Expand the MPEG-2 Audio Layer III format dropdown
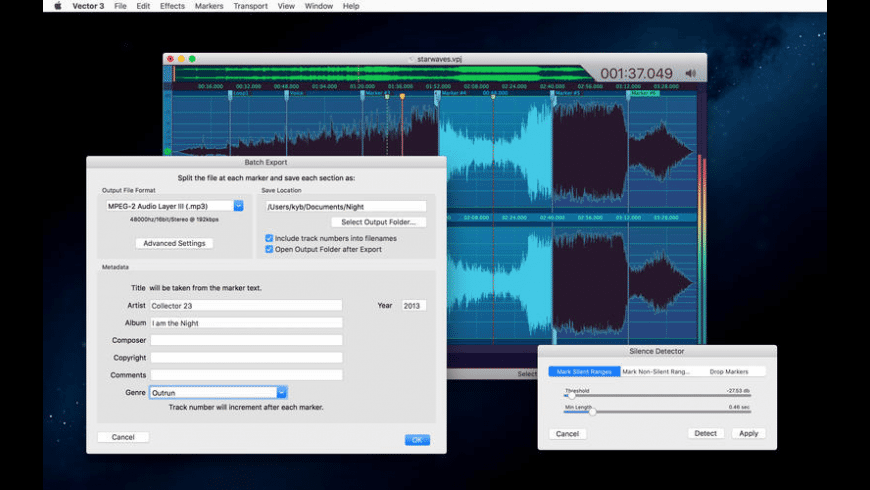 tap(239, 206)
